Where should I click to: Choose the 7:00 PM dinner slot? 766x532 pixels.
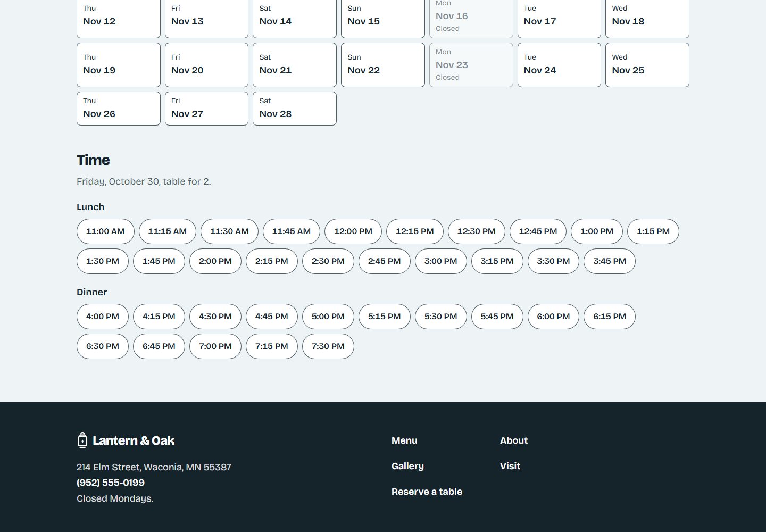(x=215, y=346)
